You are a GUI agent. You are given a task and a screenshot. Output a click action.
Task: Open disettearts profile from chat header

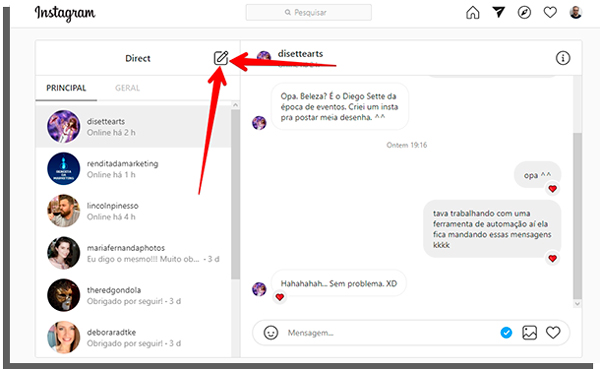[300, 54]
